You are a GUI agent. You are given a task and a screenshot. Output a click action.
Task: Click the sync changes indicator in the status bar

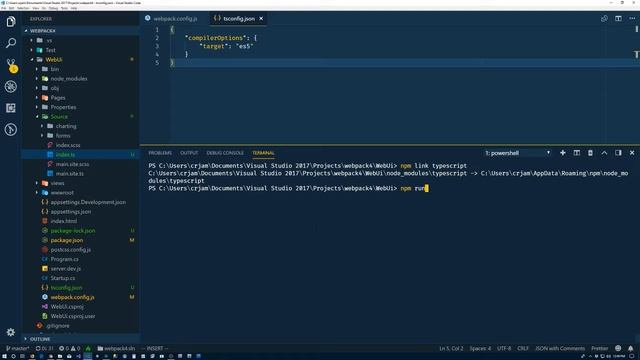pyautogui.click(x=44, y=348)
